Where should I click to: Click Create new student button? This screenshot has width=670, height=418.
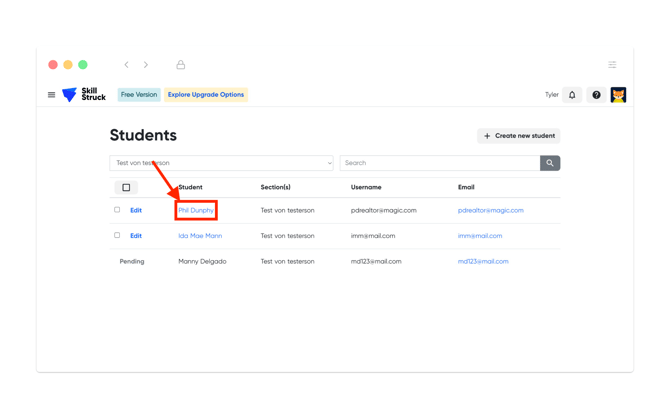coord(518,136)
